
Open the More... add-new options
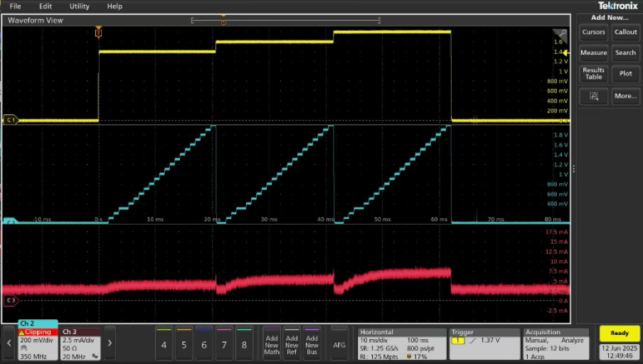click(x=625, y=96)
